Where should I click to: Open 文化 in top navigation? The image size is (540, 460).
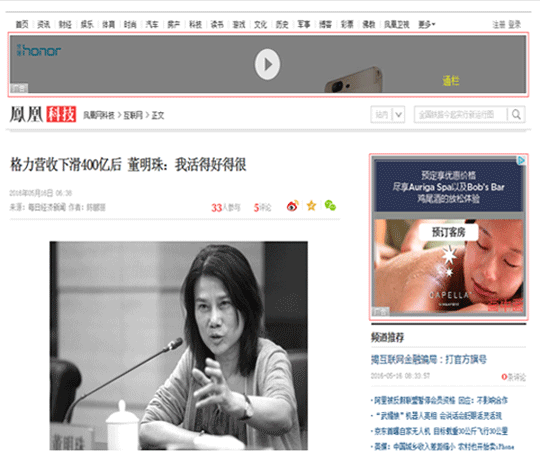click(260, 24)
